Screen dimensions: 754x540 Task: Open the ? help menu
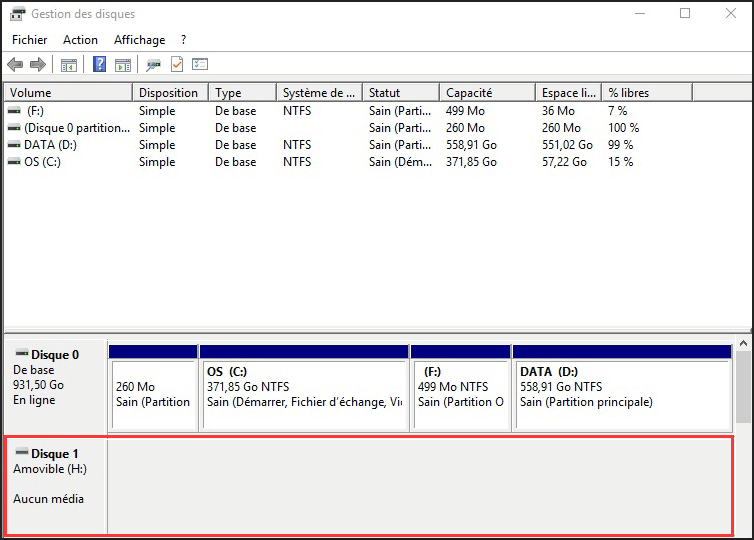click(x=183, y=40)
